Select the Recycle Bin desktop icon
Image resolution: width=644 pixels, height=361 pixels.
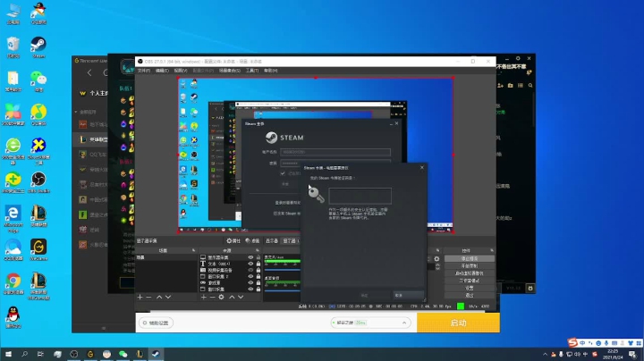tap(13, 47)
